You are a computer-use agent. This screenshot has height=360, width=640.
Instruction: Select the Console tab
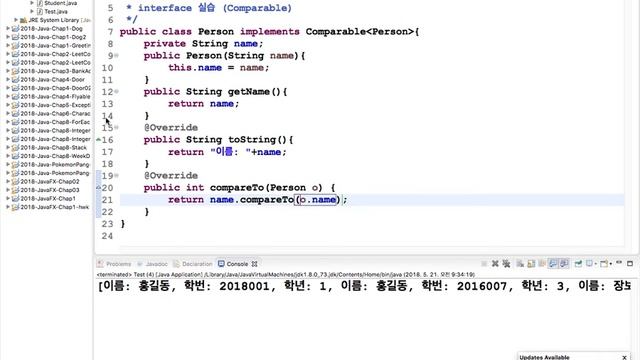tap(233, 264)
